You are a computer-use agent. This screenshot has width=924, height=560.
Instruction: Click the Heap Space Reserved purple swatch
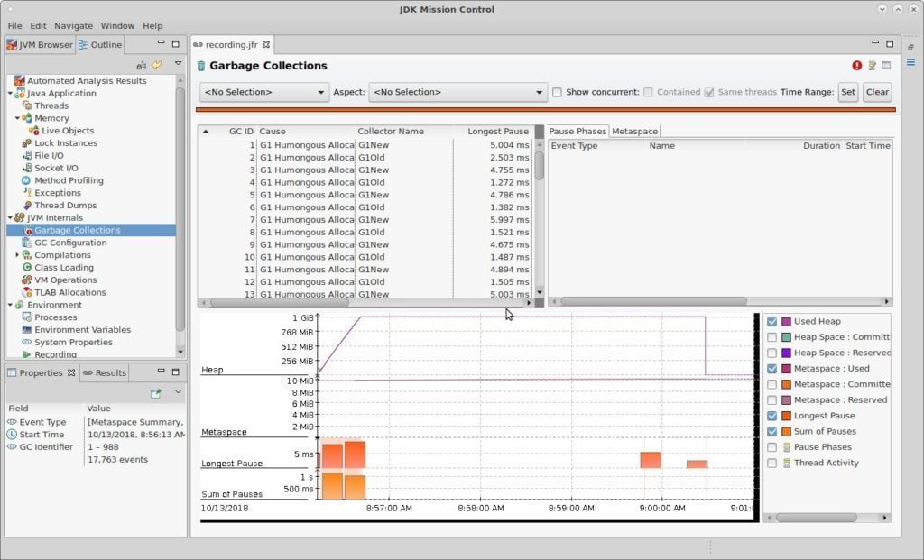[x=786, y=353]
